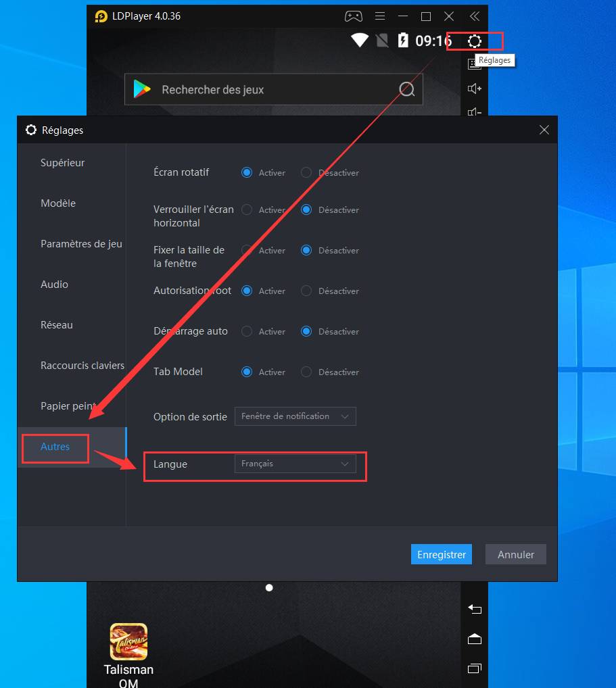Open the recent apps overview icon

coord(475,668)
